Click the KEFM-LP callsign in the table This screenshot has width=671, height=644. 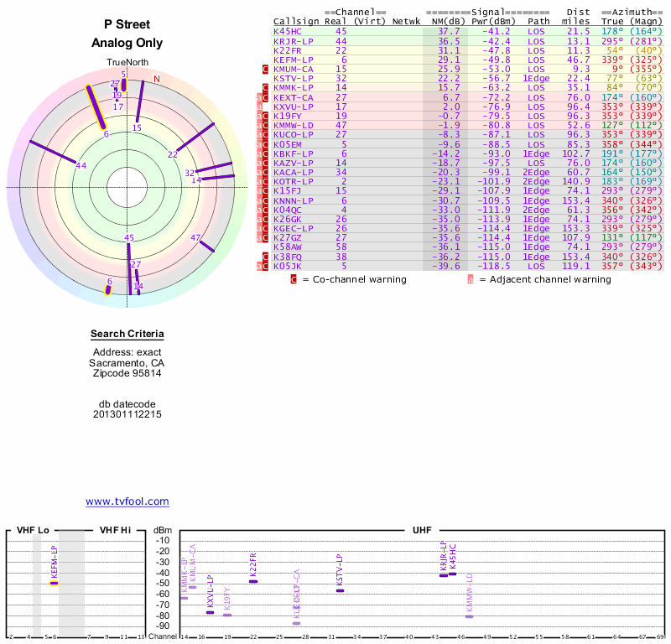tap(294, 60)
